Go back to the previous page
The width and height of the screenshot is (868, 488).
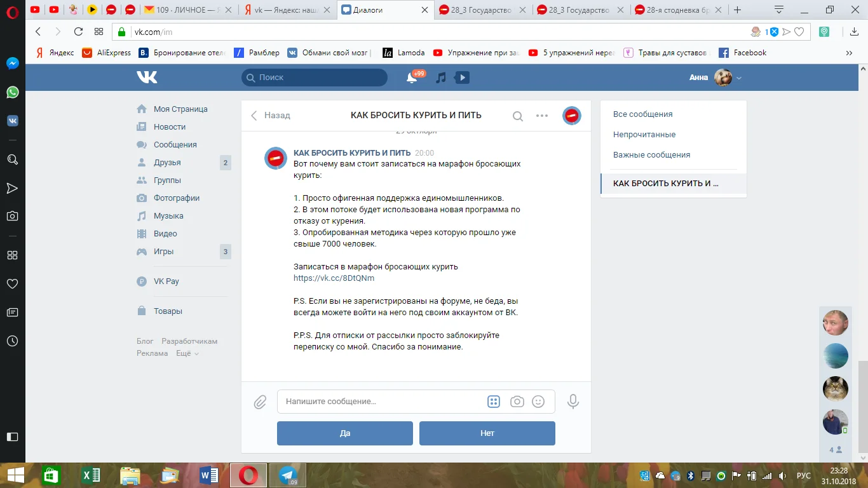pos(38,32)
